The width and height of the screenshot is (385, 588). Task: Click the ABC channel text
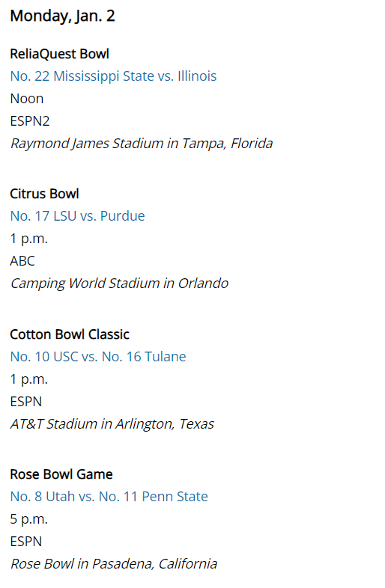(22, 261)
